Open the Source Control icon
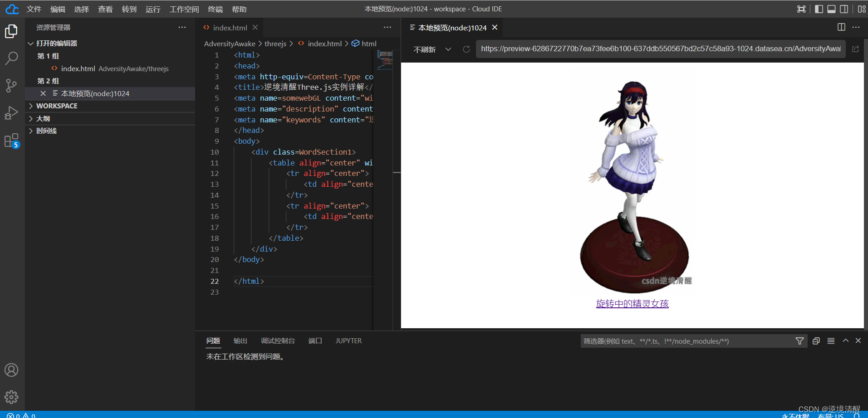 coord(11,85)
